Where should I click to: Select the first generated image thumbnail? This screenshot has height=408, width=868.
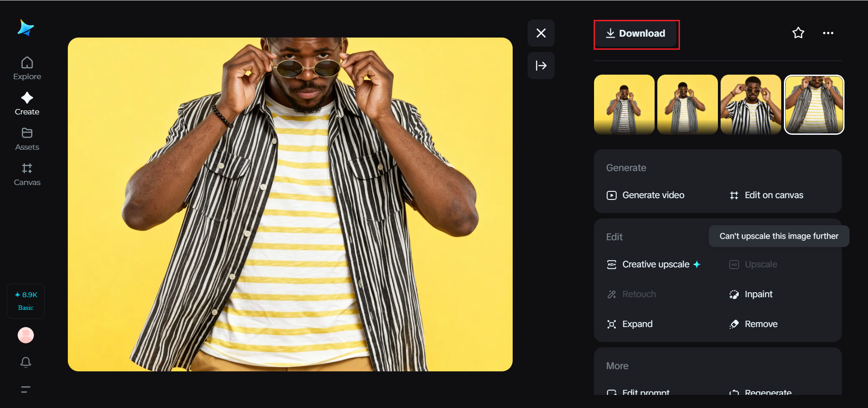[624, 104]
